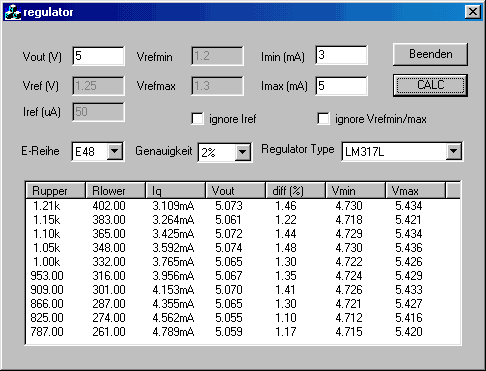Focus the Vout (V) input field

[98, 56]
